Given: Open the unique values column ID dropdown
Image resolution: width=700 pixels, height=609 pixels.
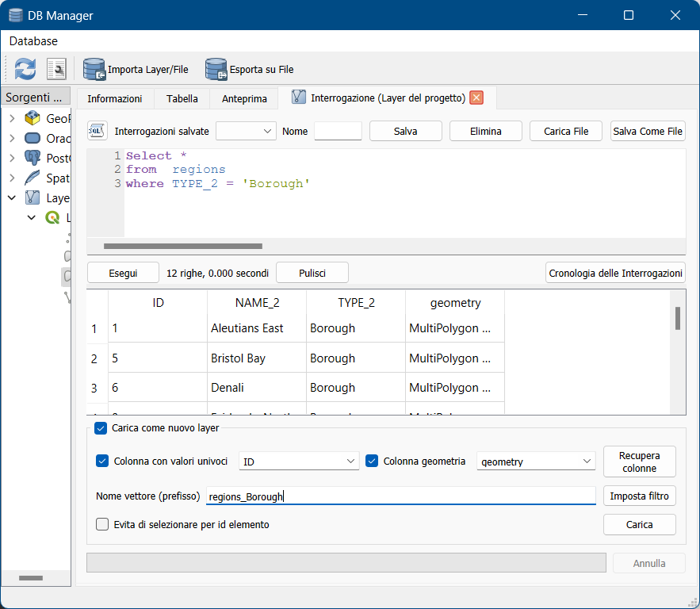Looking at the screenshot, I should [299, 462].
